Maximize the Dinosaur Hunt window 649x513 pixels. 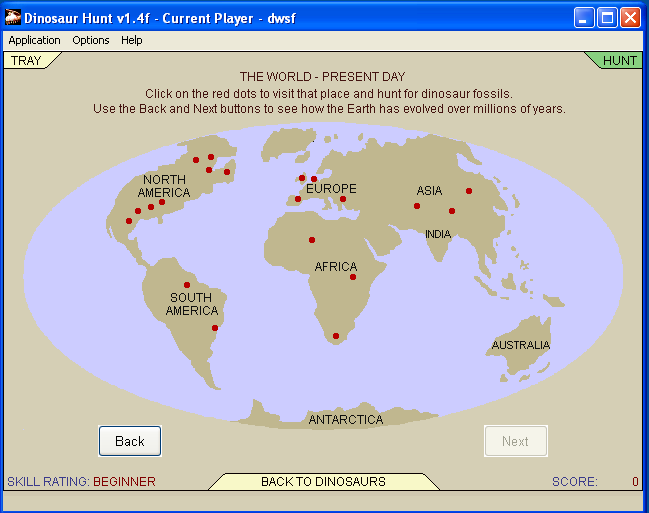[x=607, y=18]
